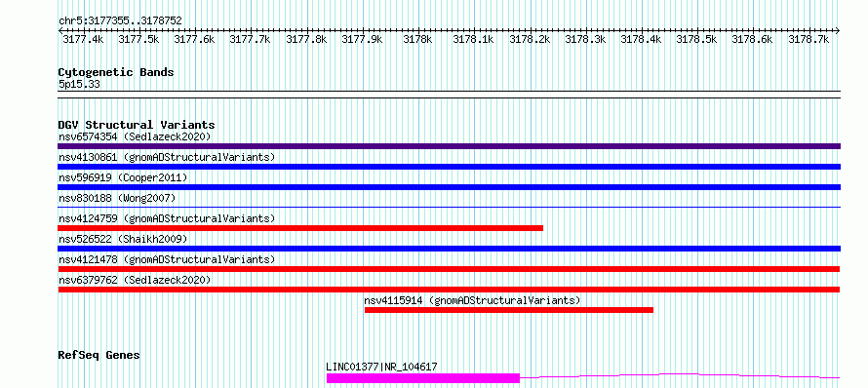The image size is (868, 388).
Task: Select the dark purple nsv6574354 variant bar
Action: (449, 146)
